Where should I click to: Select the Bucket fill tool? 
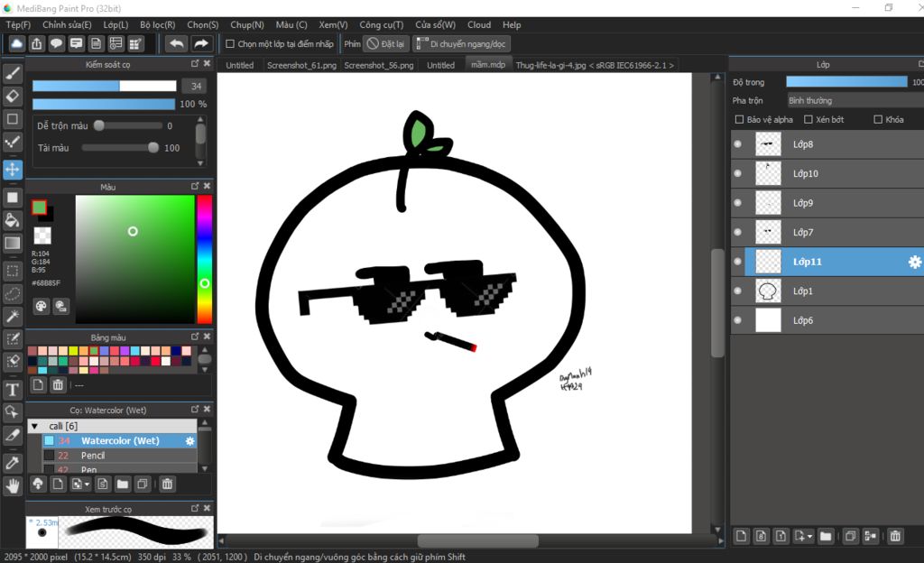13,220
